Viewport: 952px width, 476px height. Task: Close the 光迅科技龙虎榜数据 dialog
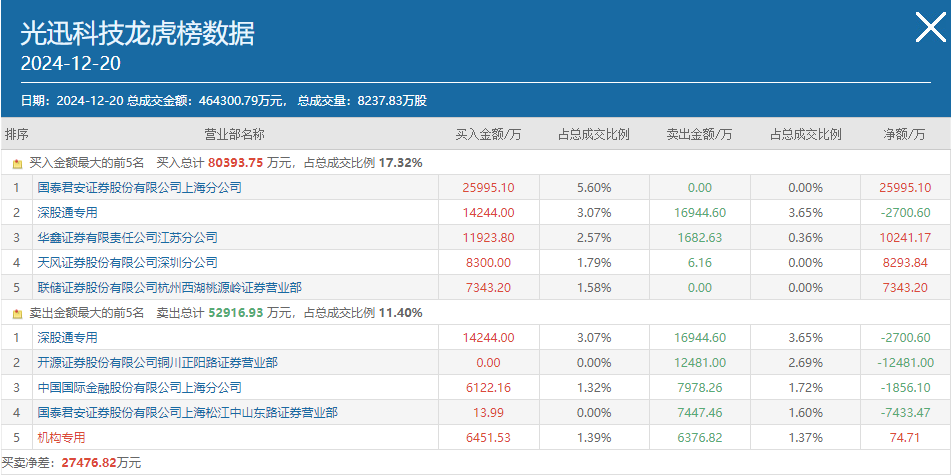(x=930, y=28)
